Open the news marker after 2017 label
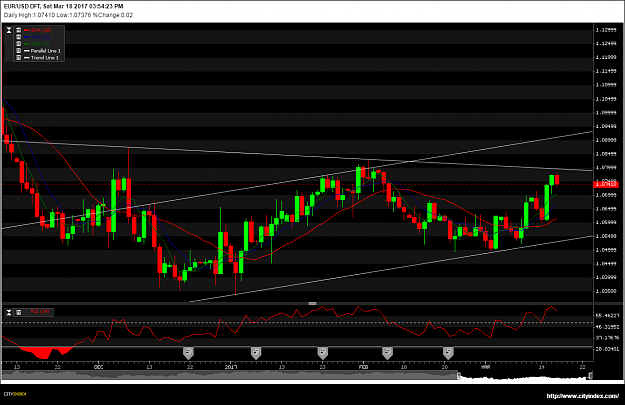 pyautogui.click(x=256, y=353)
